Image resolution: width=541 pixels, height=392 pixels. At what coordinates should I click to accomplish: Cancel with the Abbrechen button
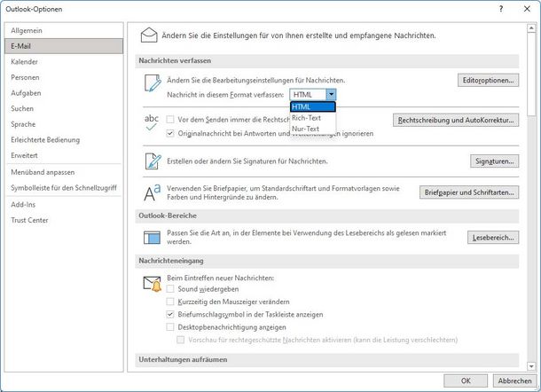coord(514,380)
